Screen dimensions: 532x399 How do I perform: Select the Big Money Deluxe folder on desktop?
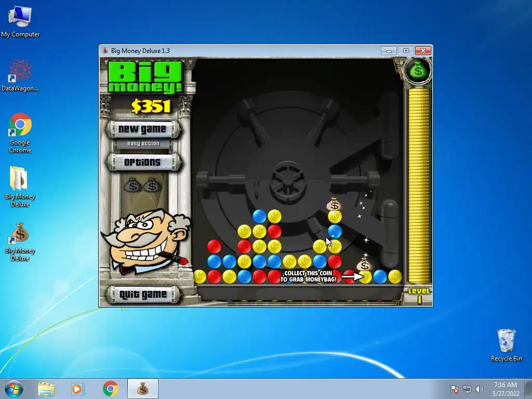tap(20, 187)
